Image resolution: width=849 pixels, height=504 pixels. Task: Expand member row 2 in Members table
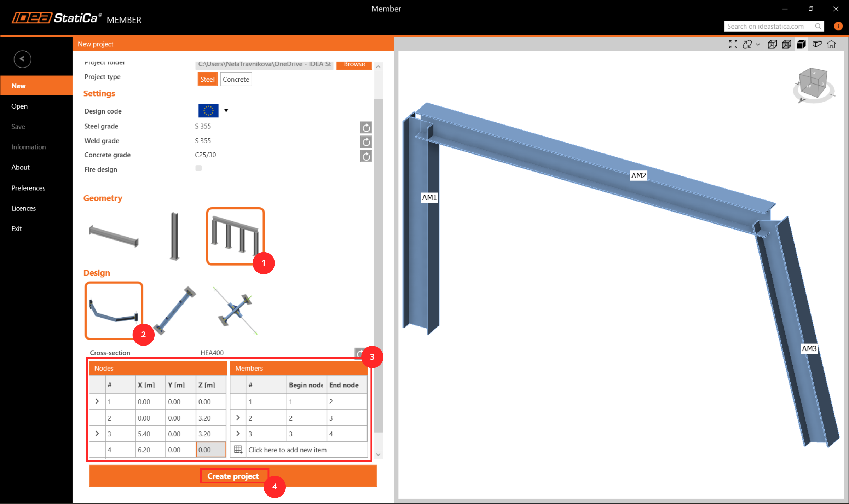point(238,418)
